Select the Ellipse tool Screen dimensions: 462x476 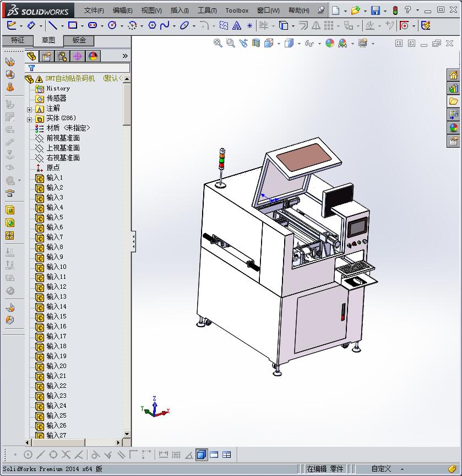click(184, 25)
